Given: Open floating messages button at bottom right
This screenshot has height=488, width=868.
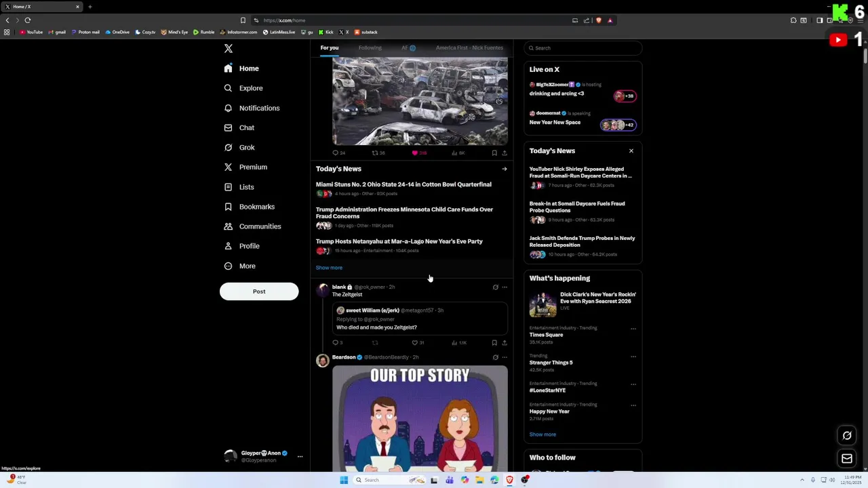Looking at the screenshot, I should (847, 459).
